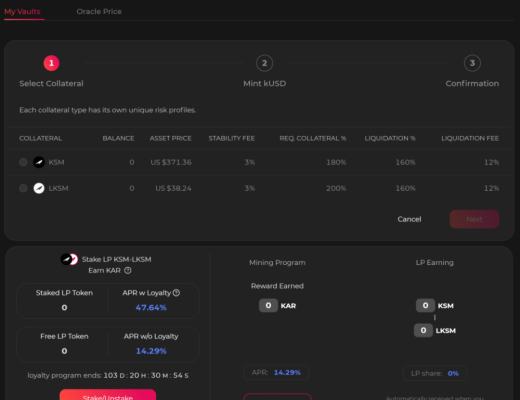Click the Stake LP KSM-LKSM title
The width and height of the screenshot is (520, 400).
click(116, 259)
